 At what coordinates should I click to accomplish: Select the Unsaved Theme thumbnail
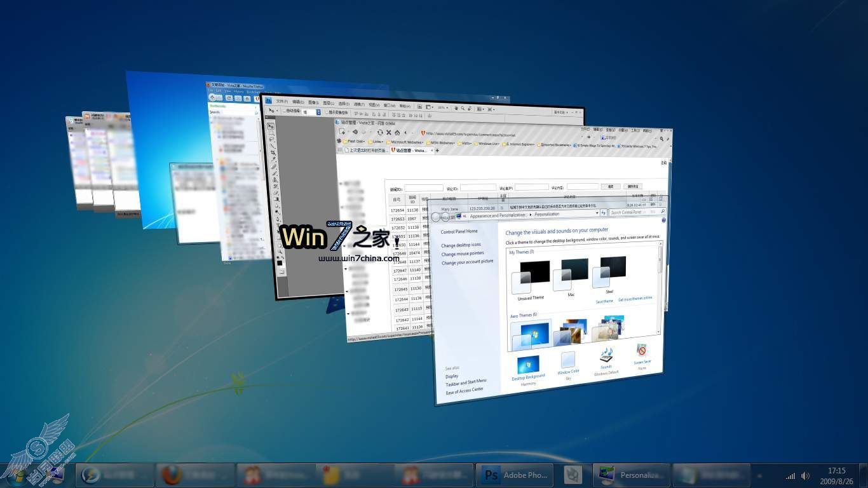pos(531,276)
